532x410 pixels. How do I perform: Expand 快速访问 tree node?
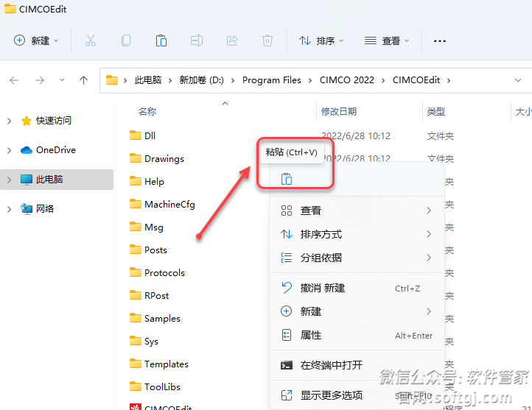(x=9, y=121)
